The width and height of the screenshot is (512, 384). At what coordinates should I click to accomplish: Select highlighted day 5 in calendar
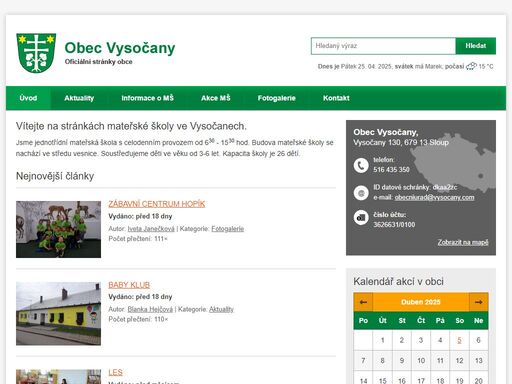(459, 340)
